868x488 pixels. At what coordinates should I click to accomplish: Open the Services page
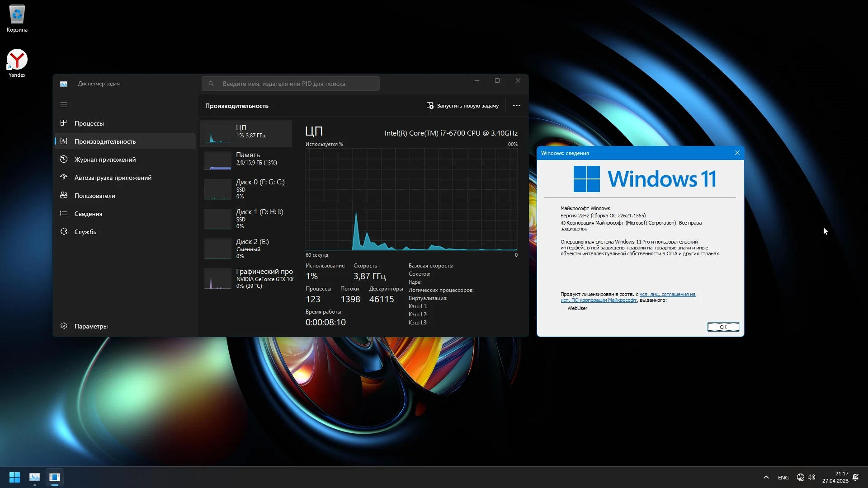[x=86, y=232]
